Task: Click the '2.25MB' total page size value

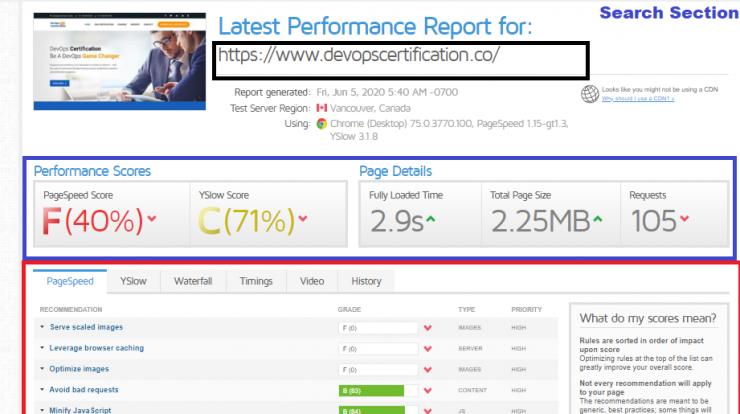Action: click(x=540, y=221)
